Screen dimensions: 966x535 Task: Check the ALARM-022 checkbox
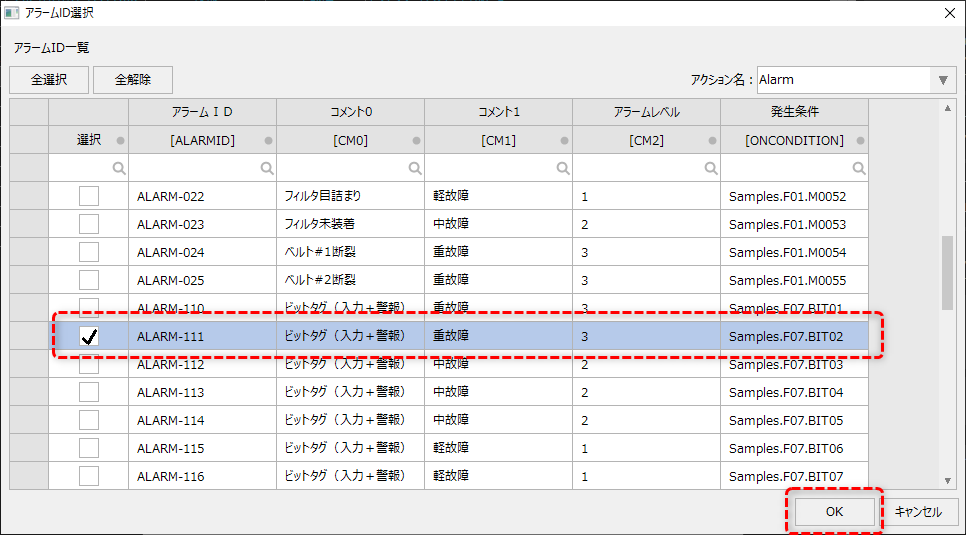click(x=89, y=197)
